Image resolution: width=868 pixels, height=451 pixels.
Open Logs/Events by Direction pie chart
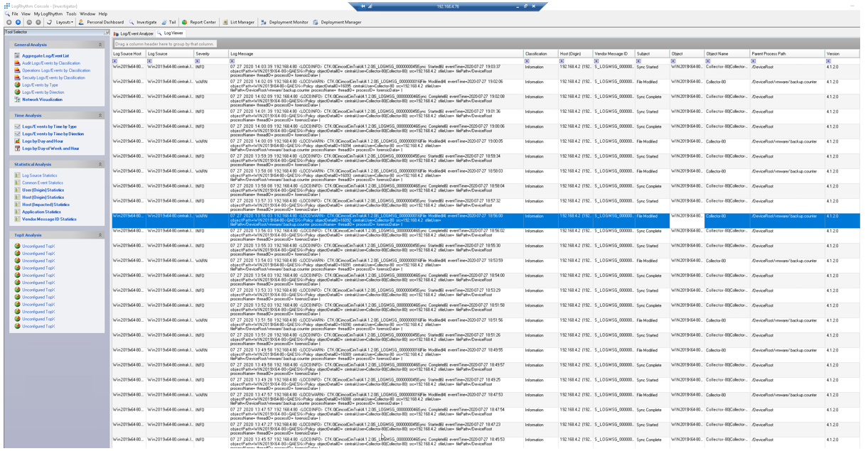pyautogui.click(x=43, y=92)
